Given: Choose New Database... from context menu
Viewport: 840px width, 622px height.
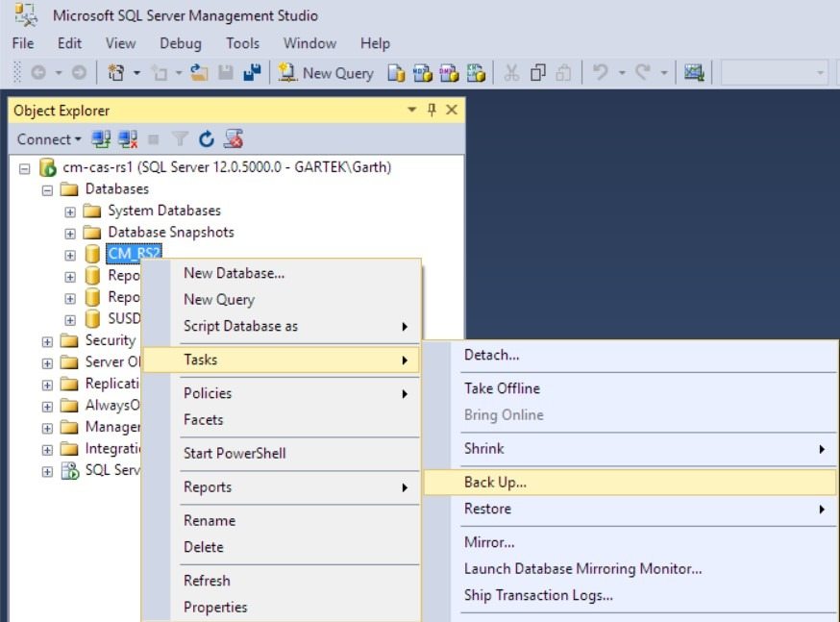Looking at the screenshot, I should [x=282, y=273].
